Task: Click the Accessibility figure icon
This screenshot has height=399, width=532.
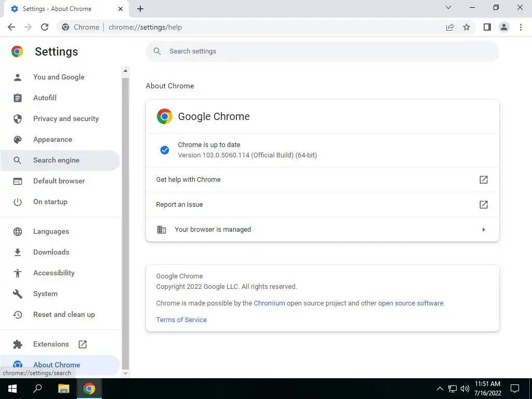Action: 17,273
